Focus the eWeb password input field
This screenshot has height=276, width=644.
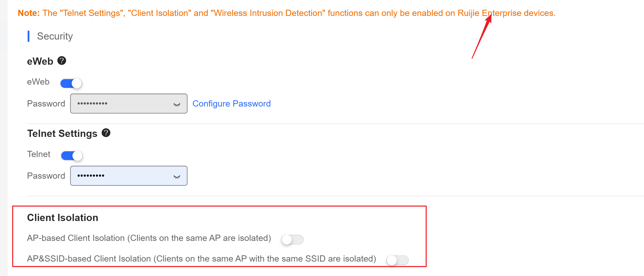point(129,104)
